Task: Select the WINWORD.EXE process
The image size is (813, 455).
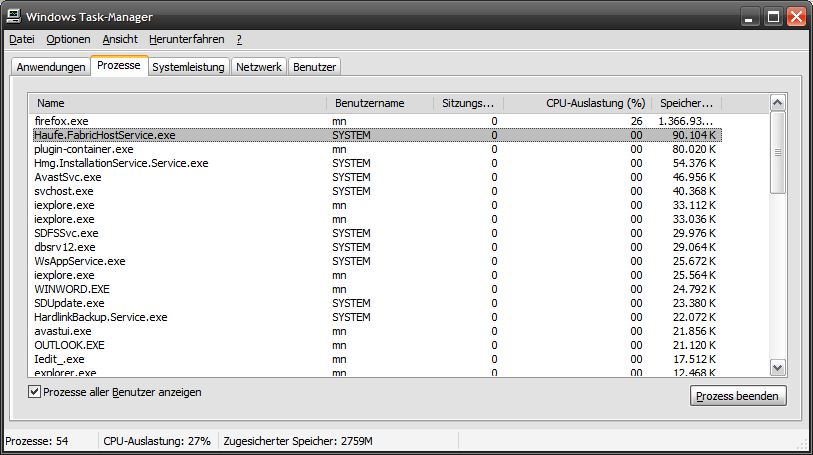Action: point(375,289)
